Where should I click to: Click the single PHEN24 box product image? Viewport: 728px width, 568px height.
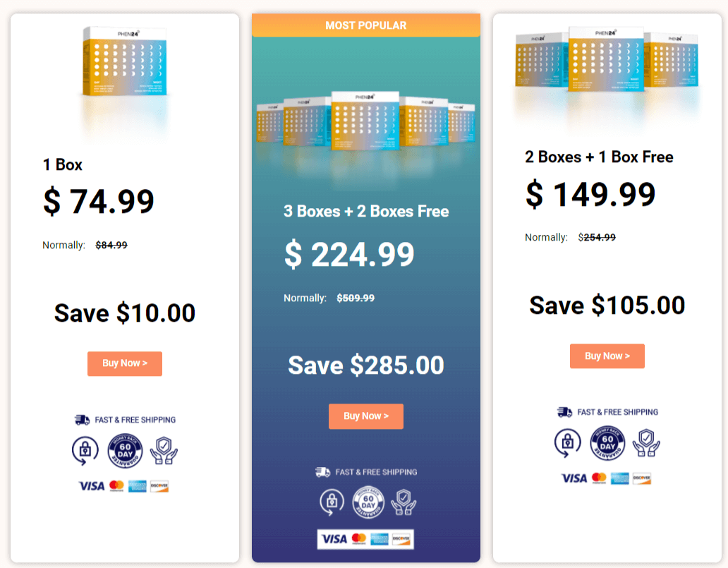click(x=124, y=61)
